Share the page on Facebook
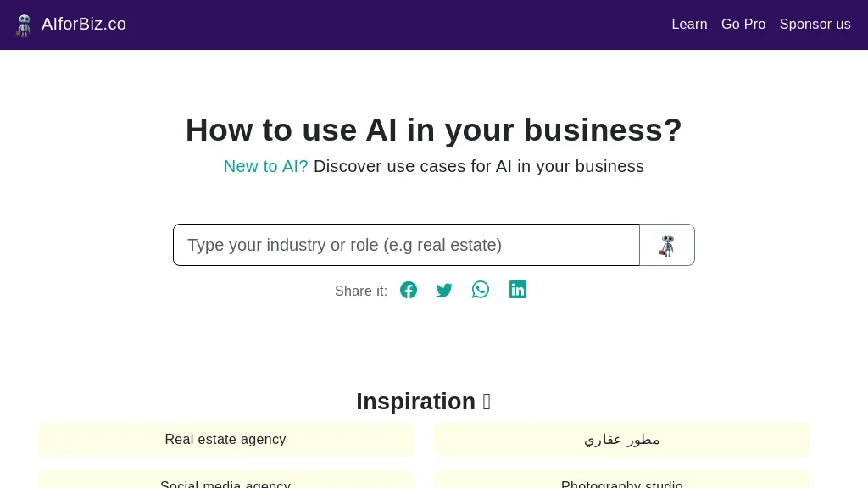This screenshot has height=488, width=868. click(x=409, y=290)
